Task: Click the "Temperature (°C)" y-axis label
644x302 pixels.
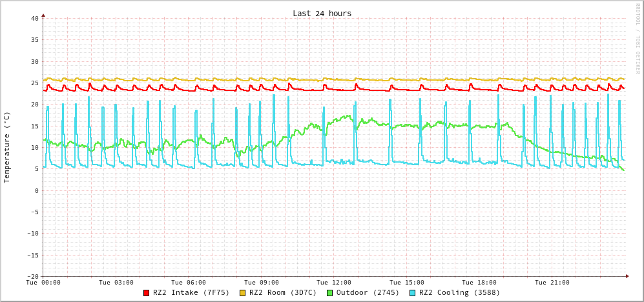Action: pos(7,147)
